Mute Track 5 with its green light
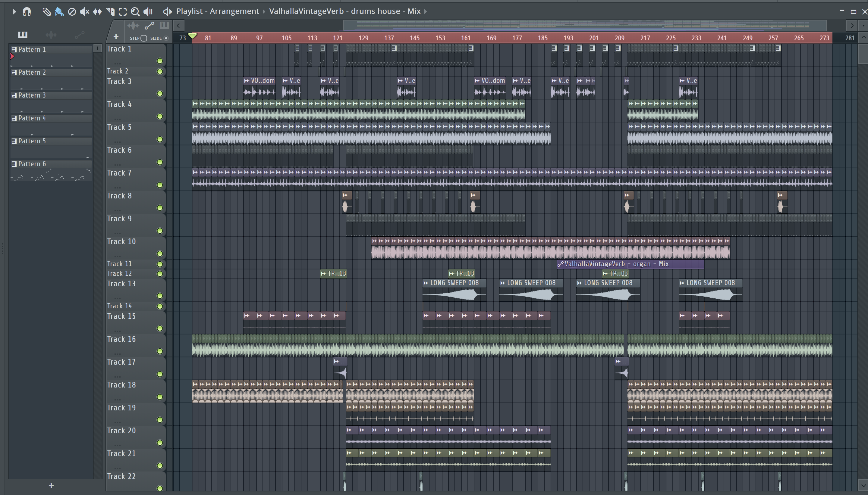The height and width of the screenshot is (495, 868). tap(160, 139)
